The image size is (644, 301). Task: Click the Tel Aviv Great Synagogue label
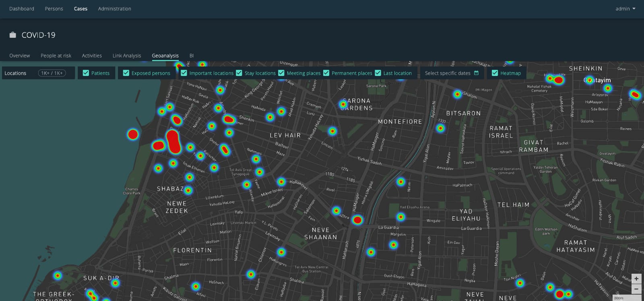241,172
